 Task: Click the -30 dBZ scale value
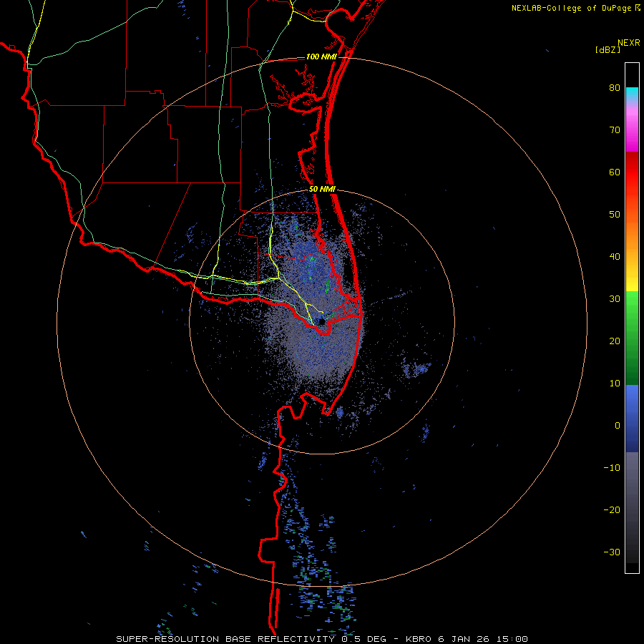612,552
